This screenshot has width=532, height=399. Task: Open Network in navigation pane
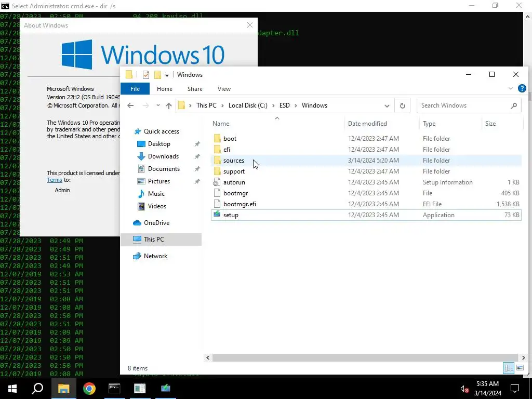point(155,256)
